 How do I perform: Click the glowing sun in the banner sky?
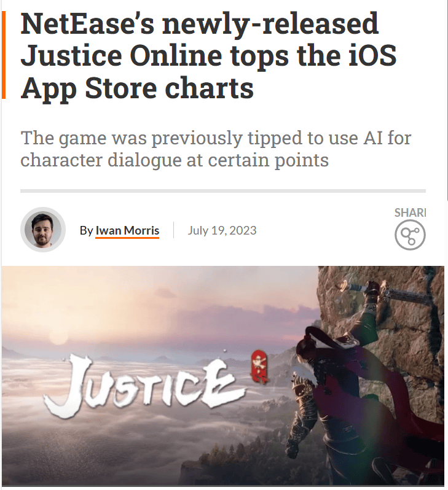pyautogui.click(x=59, y=336)
